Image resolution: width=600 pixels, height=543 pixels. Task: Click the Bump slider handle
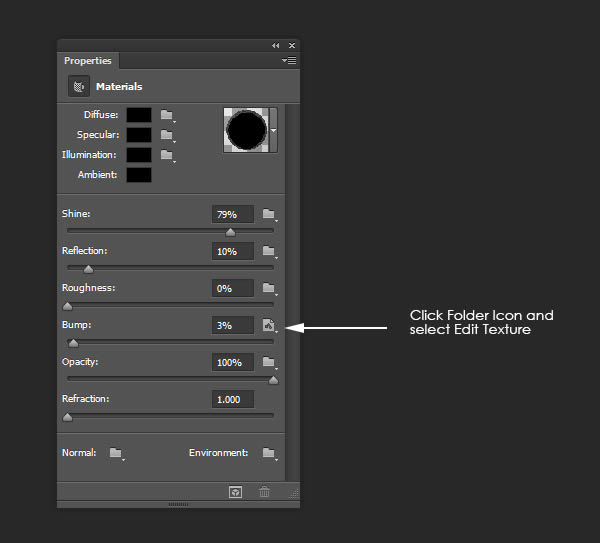click(x=73, y=343)
